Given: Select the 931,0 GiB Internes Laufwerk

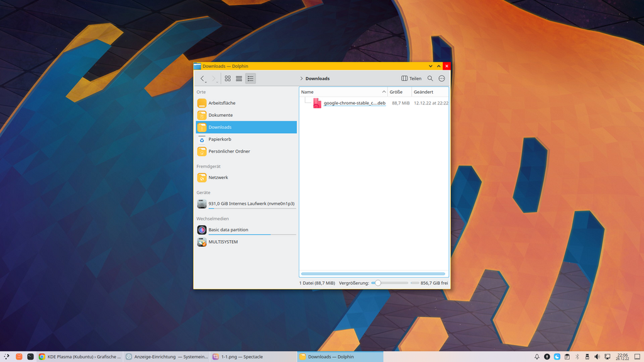Looking at the screenshot, I should click(x=251, y=204).
